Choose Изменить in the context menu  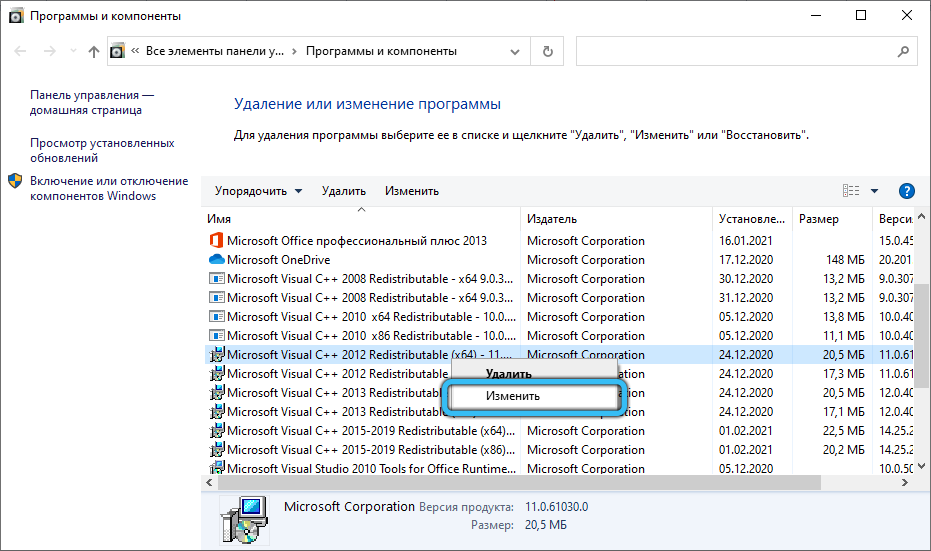pos(513,396)
